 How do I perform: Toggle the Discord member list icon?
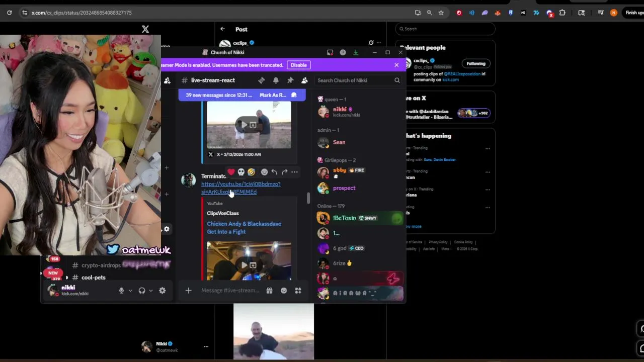(x=304, y=80)
